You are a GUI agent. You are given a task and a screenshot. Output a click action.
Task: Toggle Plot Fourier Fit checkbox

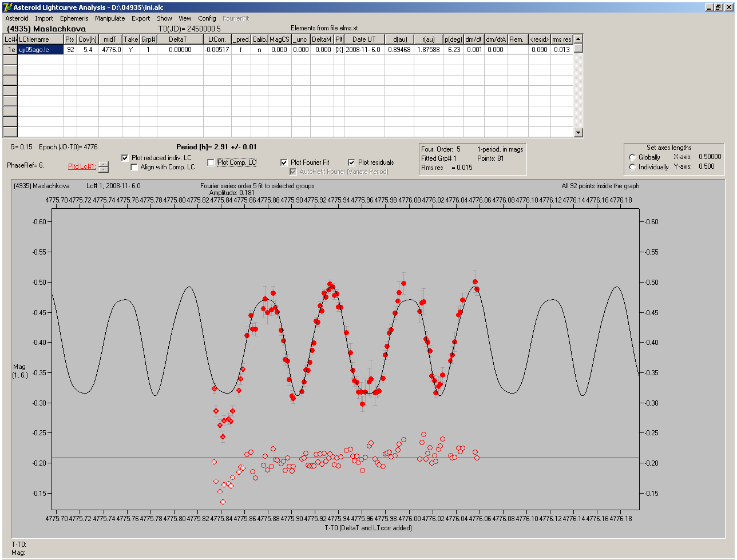pos(284,162)
